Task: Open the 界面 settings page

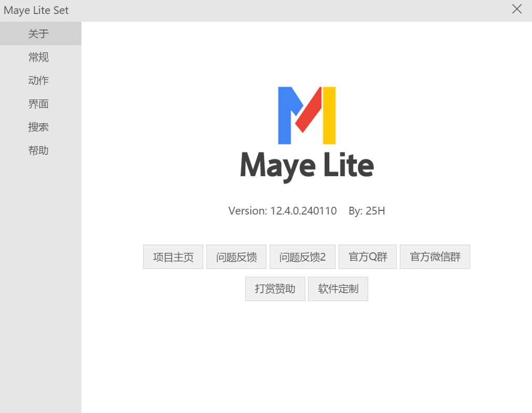Action: [x=38, y=104]
